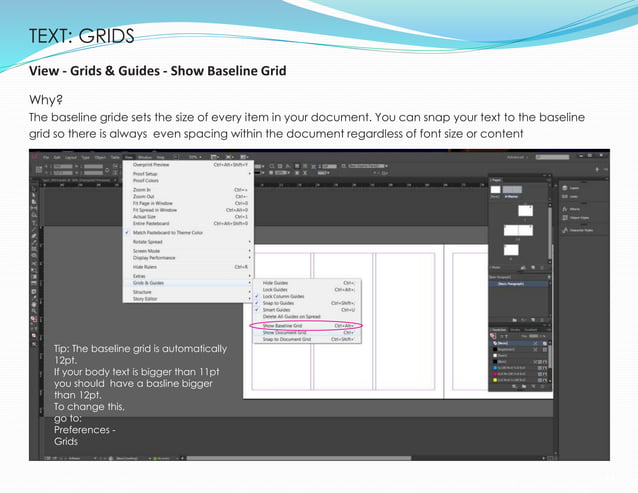This screenshot has height=493, width=638.
Task: Expand the Rotate Spread submenu
Action: coord(188,242)
